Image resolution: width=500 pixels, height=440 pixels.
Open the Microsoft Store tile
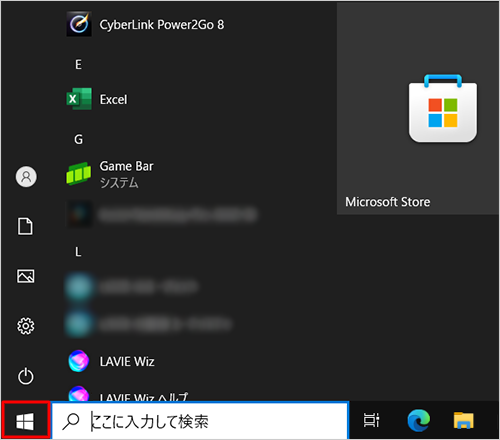(x=418, y=108)
